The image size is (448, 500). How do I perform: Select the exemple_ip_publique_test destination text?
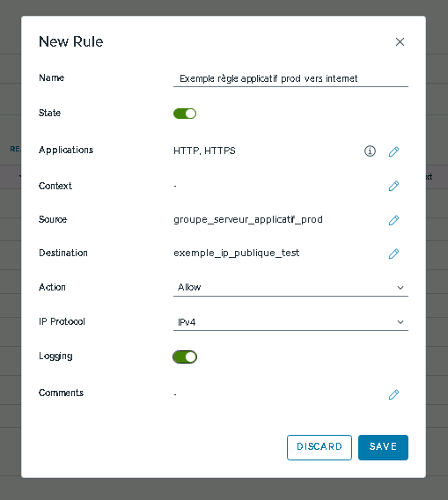pos(236,254)
